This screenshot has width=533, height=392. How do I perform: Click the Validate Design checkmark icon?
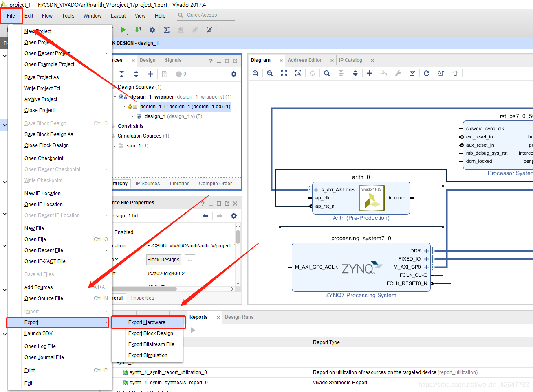412,73
